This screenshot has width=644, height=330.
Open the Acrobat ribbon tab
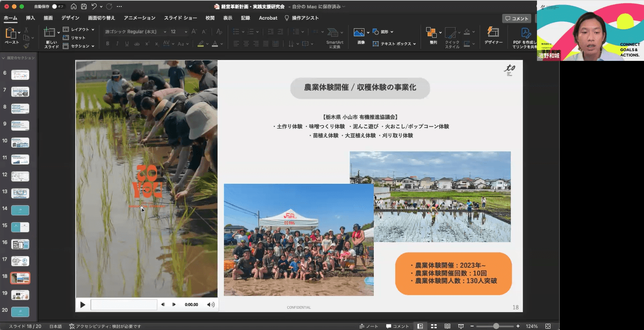point(267,18)
